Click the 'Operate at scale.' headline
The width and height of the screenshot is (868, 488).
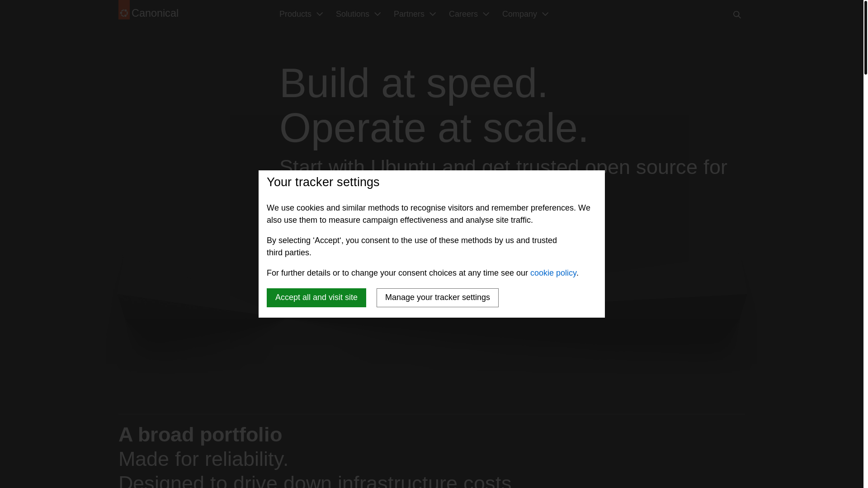(x=434, y=128)
